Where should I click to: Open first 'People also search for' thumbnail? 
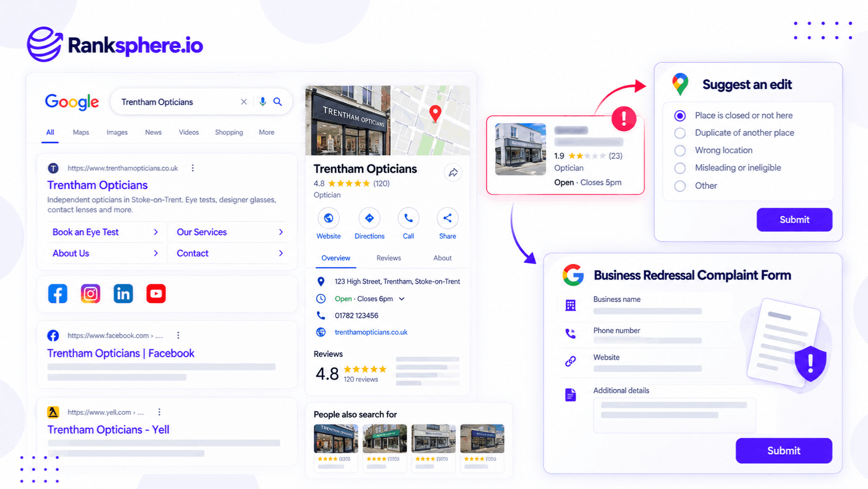(336, 439)
